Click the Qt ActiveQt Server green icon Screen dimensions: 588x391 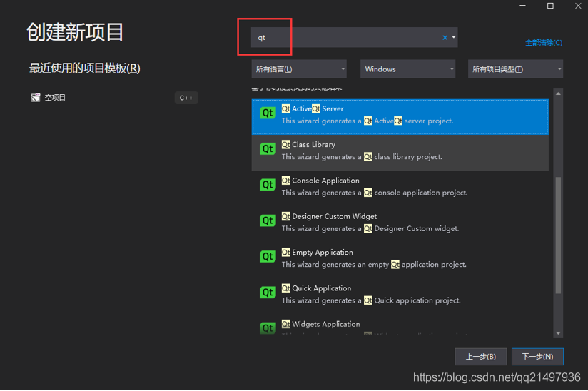pyautogui.click(x=268, y=113)
